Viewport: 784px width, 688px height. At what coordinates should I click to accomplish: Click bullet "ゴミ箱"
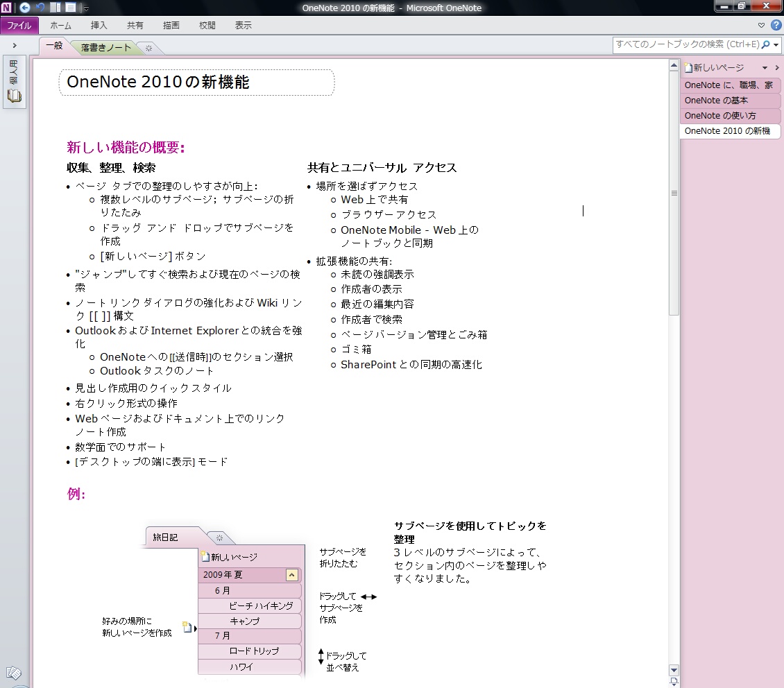click(x=356, y=350)
